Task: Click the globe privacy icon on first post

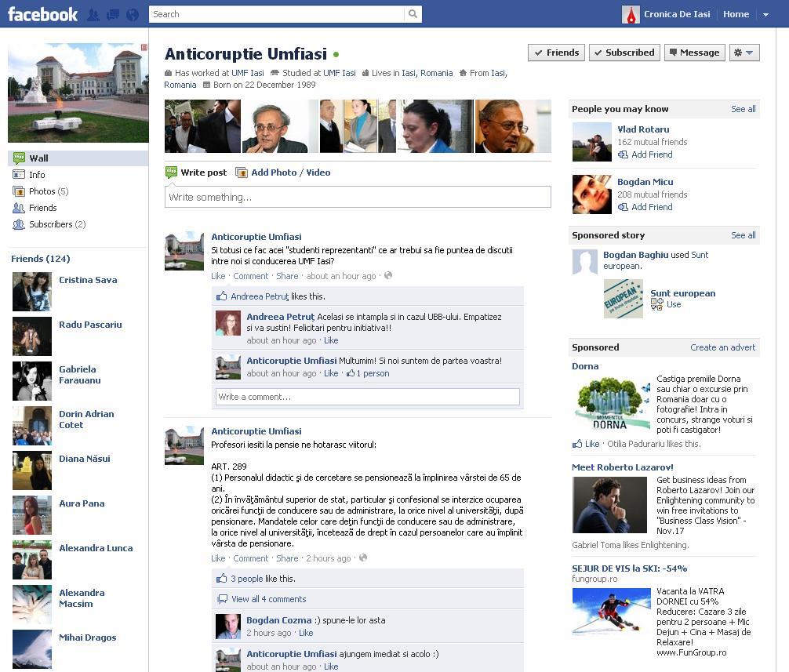Action: click(x=388, y=276)
